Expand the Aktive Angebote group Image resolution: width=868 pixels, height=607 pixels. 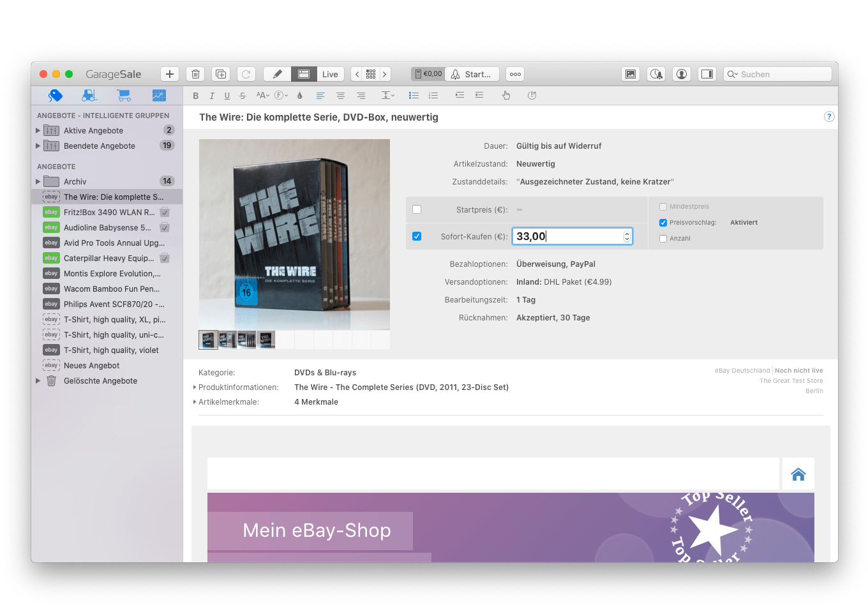[x=38, y=131]
